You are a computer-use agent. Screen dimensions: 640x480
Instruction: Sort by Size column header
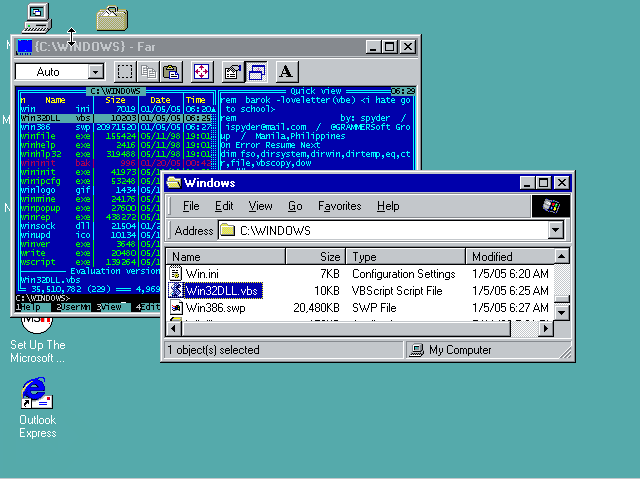316,257
